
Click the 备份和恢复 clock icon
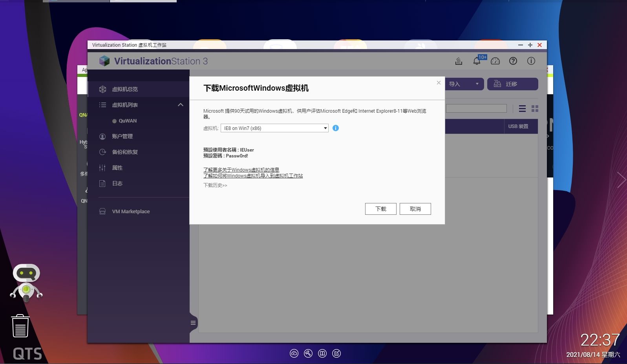(102, 152)
